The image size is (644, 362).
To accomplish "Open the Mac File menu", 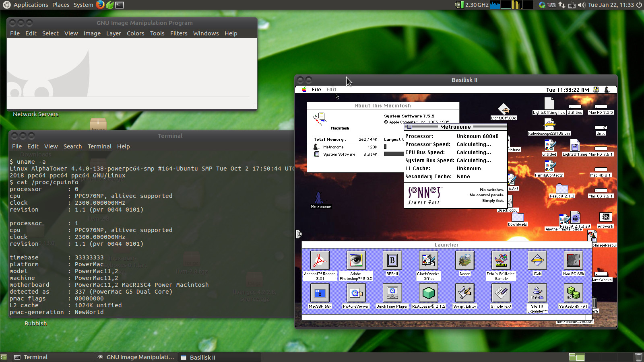I will (x=316, y=90).
